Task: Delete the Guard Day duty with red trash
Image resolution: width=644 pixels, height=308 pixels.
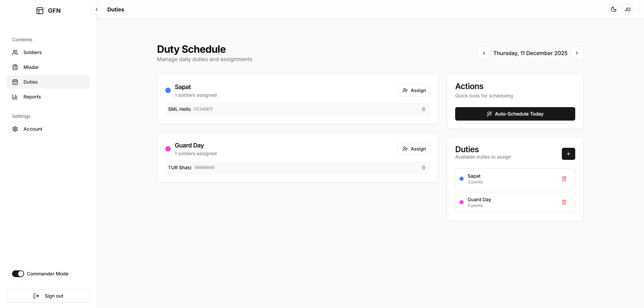Action: click(564, 202)
